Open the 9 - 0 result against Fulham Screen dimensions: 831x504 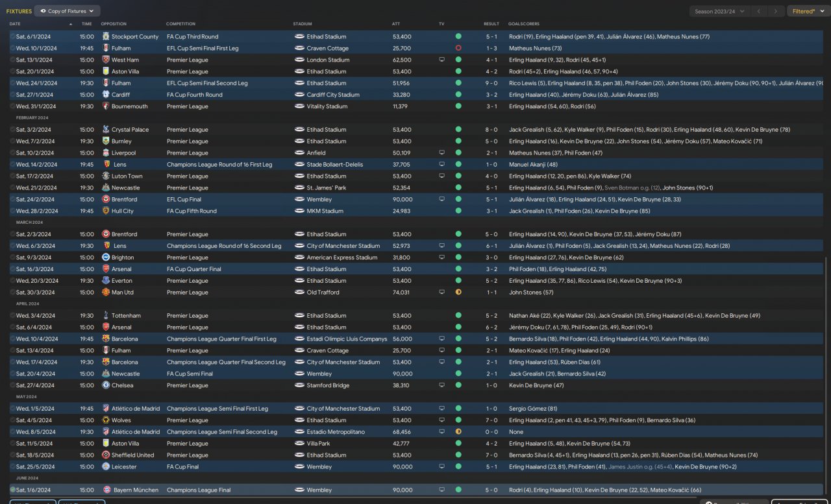[x=491, y=83]
